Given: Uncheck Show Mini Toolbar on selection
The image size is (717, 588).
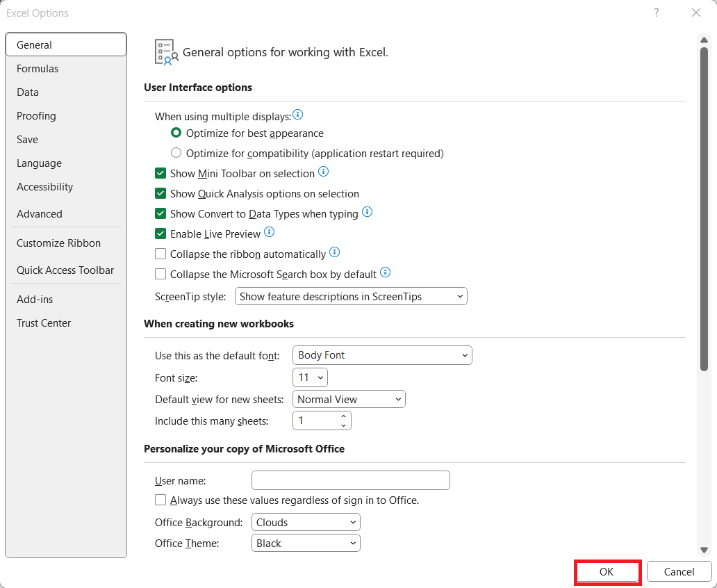Looking at the screenshot, I should tap(160, 174).
